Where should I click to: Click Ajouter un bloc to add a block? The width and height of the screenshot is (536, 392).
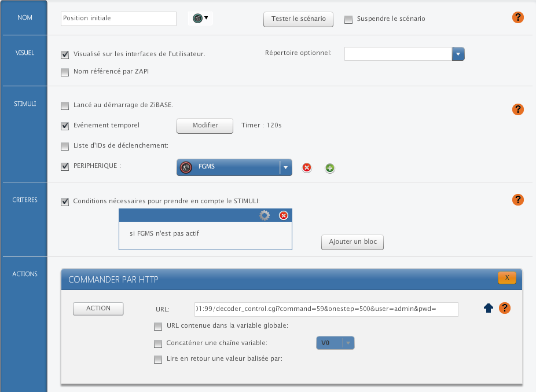tap(352, 242)
